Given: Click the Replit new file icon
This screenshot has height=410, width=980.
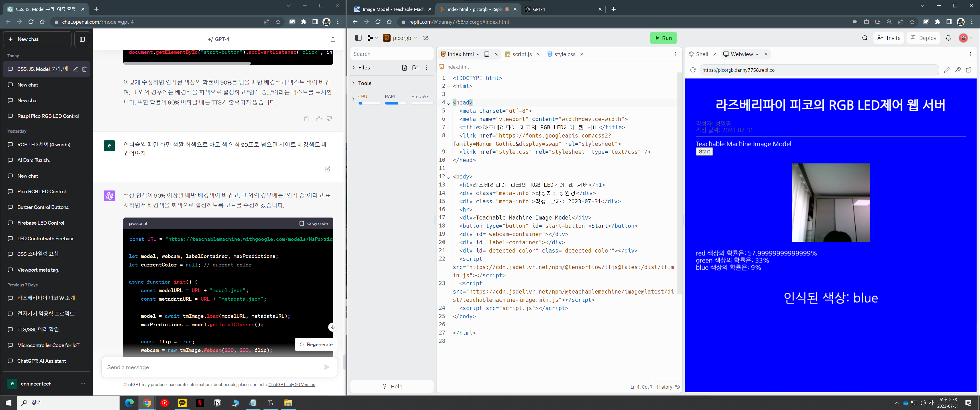Looking at the screenshot, I should point(405,68).
